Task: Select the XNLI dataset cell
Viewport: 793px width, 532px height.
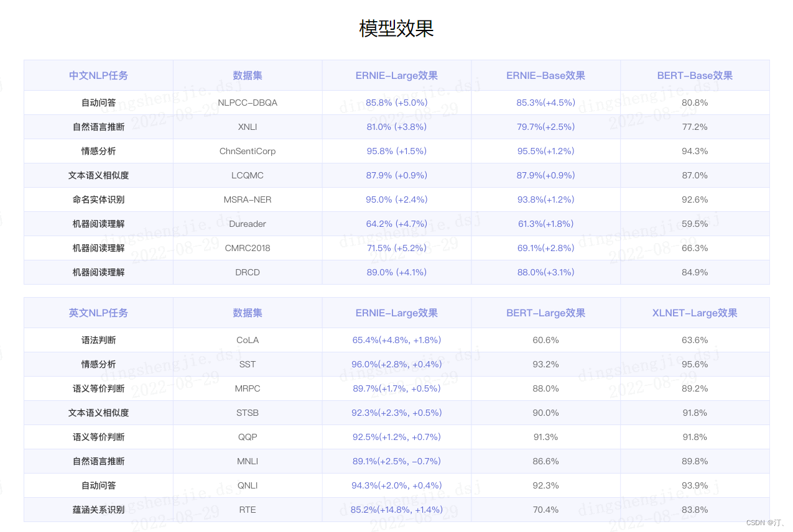Action: [248, 127]
